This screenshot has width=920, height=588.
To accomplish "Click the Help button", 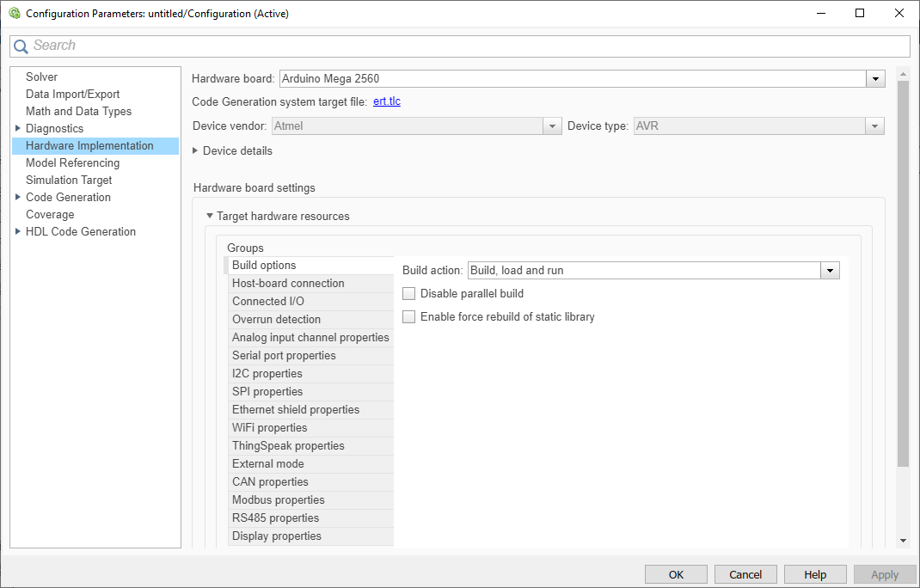I will point(814,573).
